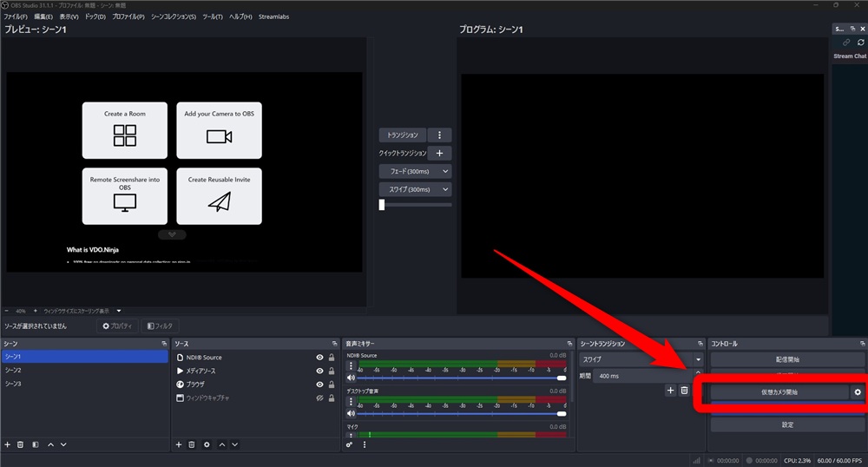The height and width of the screenshot is (467, 868).
Task: Delete selected source using trash icon
Action: 192,444
